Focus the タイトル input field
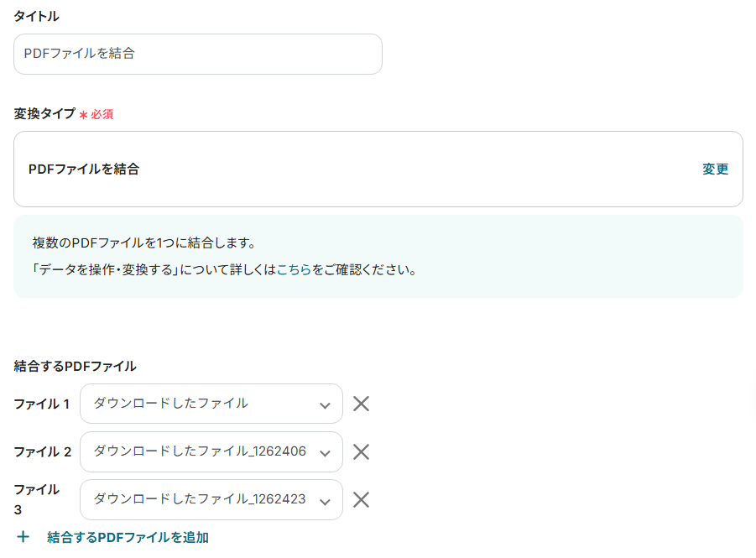756x558 pixels. [198, 54]
